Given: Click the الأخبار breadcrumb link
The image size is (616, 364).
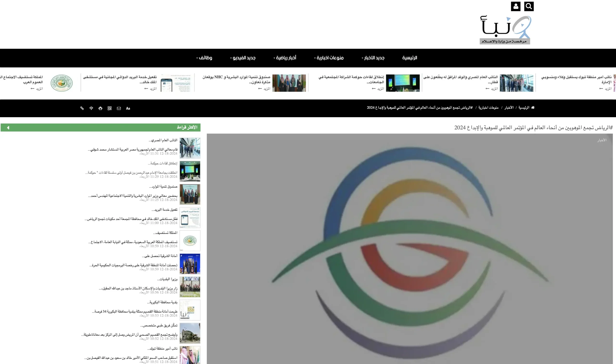Looking at the screenshot, I should [509, 108].
